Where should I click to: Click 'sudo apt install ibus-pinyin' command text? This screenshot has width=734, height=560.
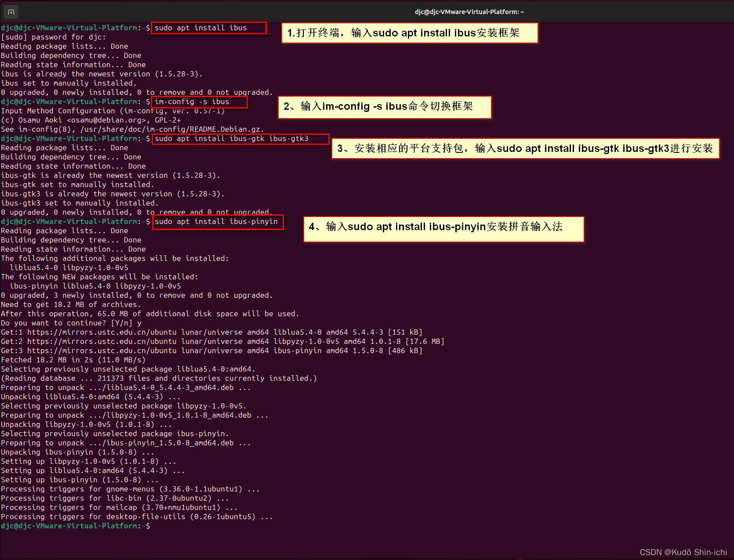point(216,221)
